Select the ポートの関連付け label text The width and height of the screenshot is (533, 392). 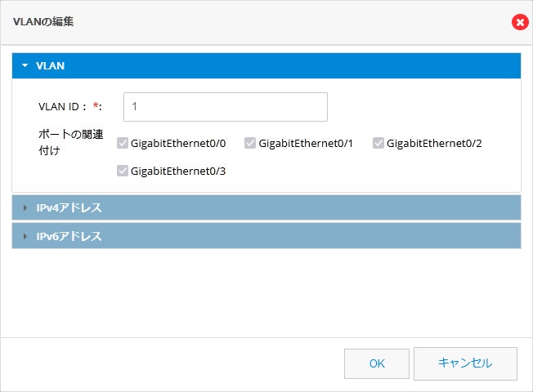[70, 142]
